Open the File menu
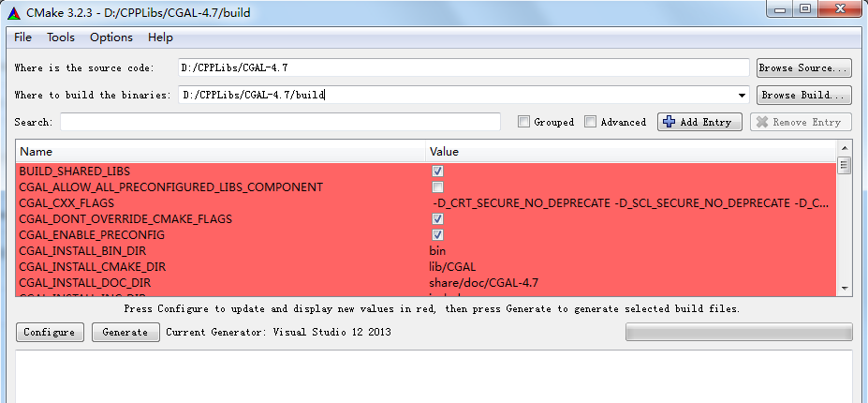The width and height of the screenshot is (868, 403). (x=22, y=37)
